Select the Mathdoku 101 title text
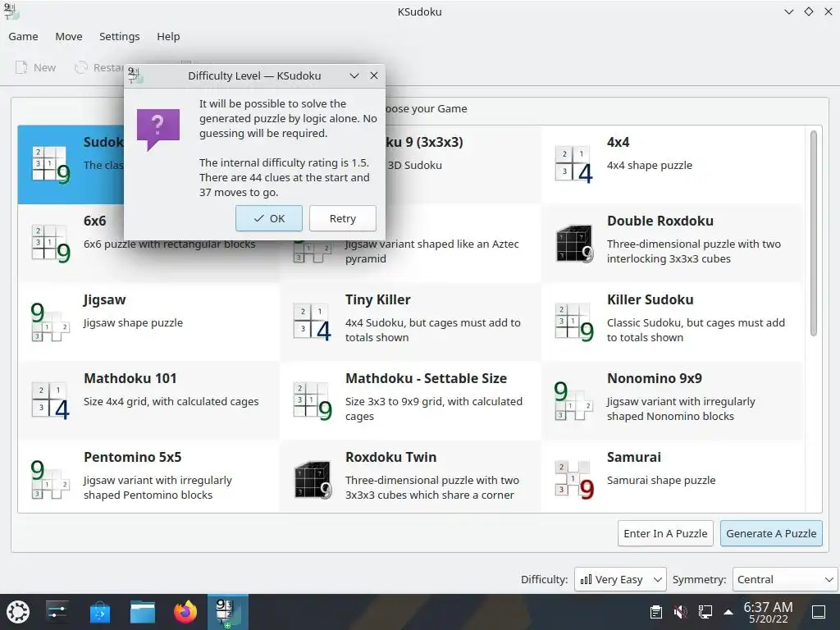This screenshot has width=840, height=630. pyautogui.click(x=130, y=378)
